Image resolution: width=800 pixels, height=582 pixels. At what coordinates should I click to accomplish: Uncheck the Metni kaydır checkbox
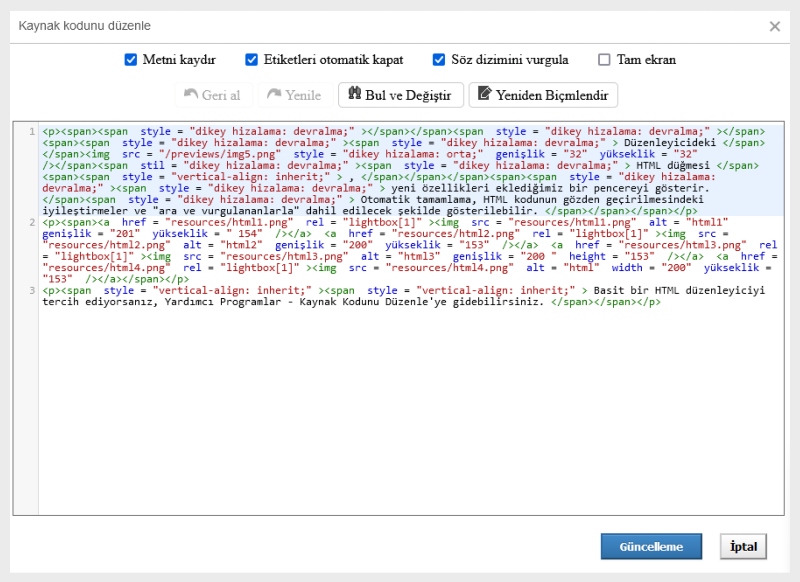click(131, 60)
